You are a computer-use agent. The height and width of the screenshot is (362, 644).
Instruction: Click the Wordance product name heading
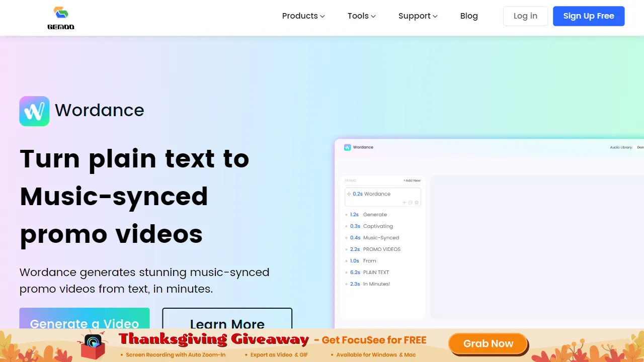tap(100, 110)
